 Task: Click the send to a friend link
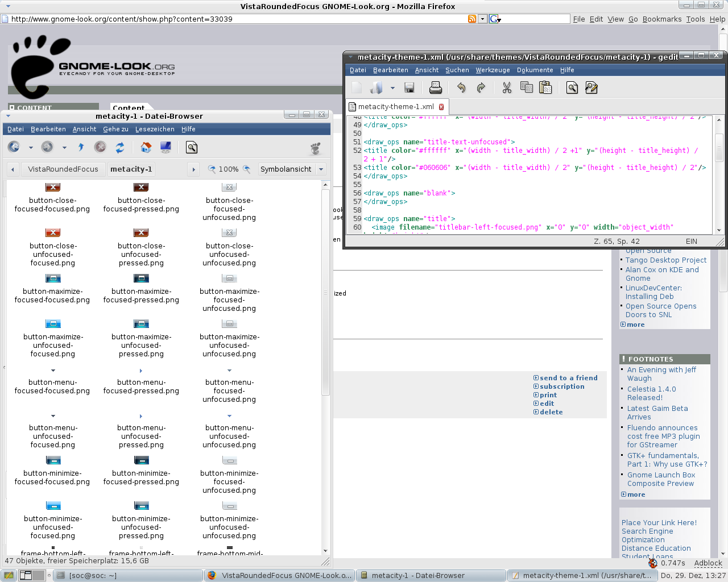(x=569, y=378)
